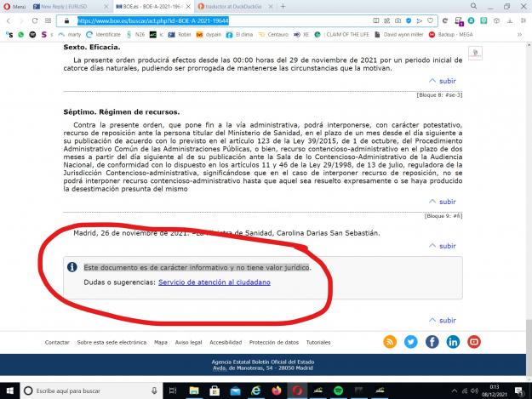Screen dimensions: 532x399
Task: Open the tab search magnifier
Action: point(473,6)
